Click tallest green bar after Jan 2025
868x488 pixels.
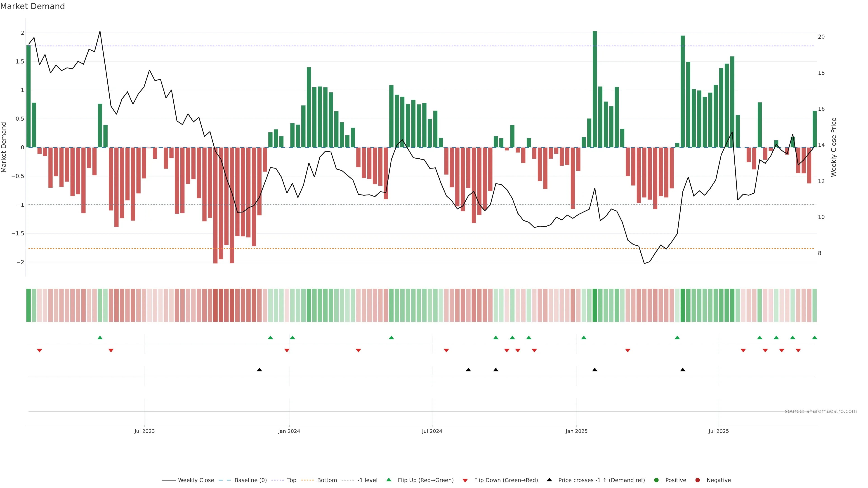tap(595, 89)
